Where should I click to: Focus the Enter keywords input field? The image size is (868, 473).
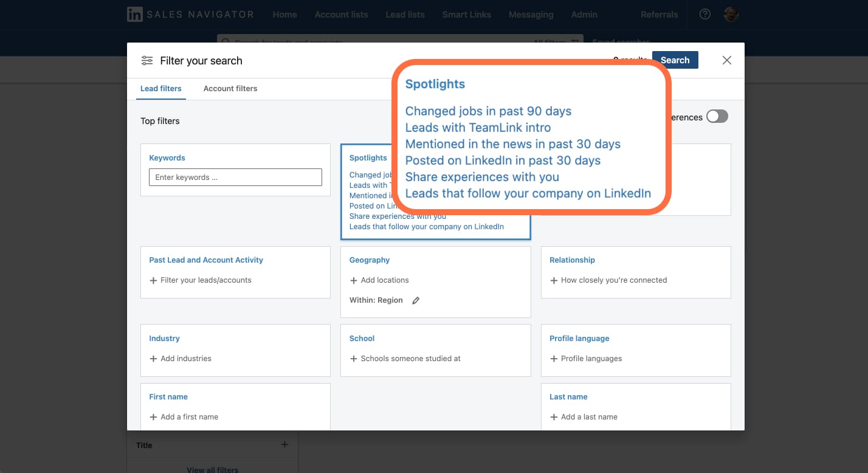tap(235, 178)
